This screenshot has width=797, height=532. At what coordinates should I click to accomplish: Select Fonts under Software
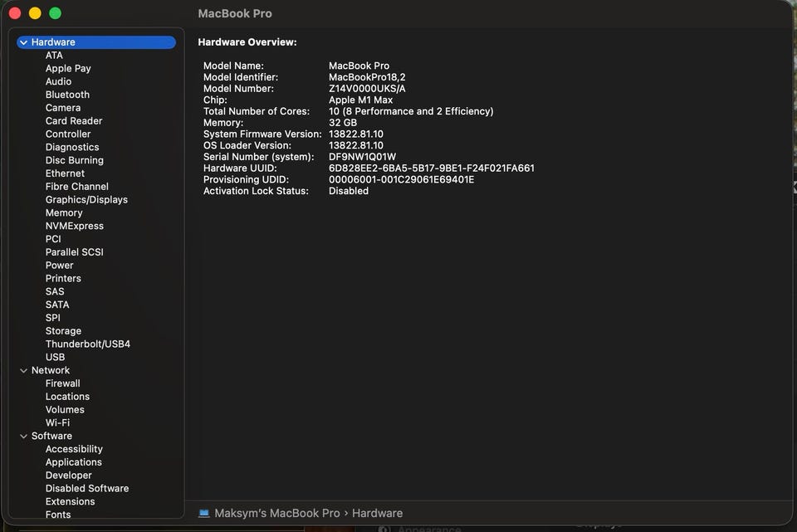click(x=58, y=515)
